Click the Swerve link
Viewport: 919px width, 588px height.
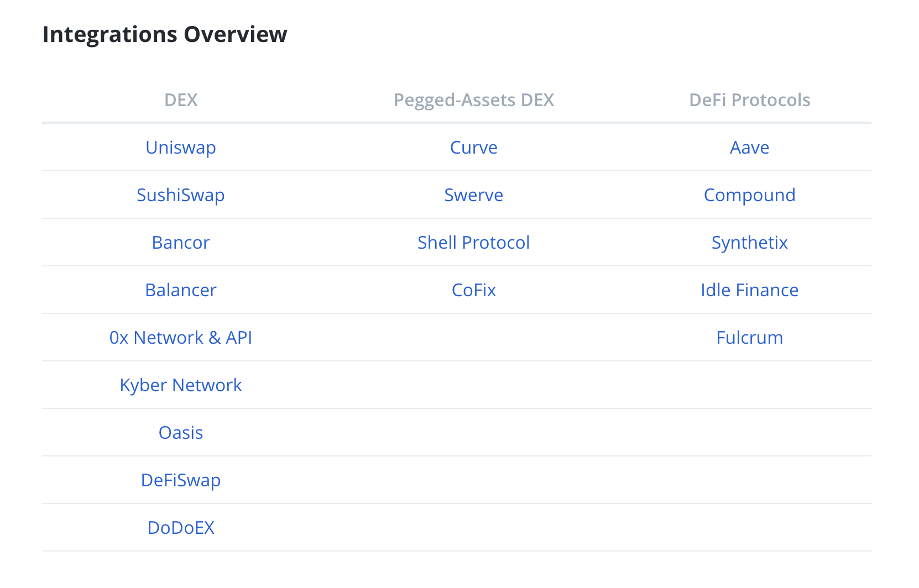pyautogui.click(x=474, y=195)
